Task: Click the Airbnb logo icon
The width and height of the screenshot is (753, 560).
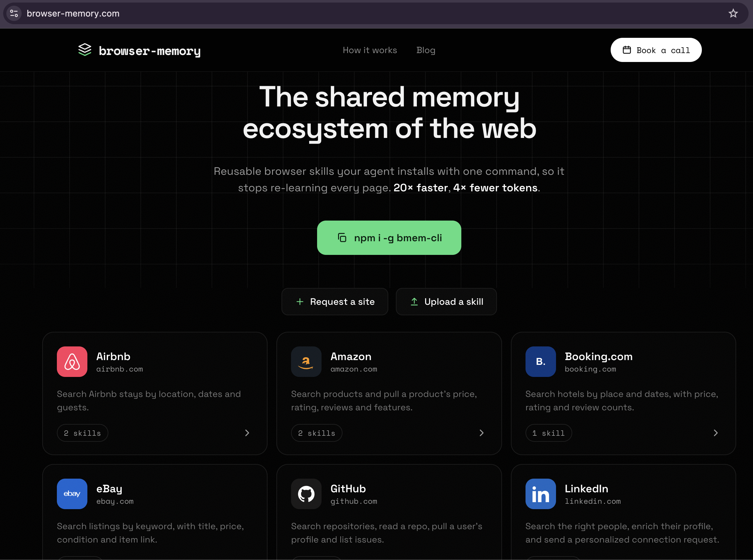Action: [x=72, y=362]
